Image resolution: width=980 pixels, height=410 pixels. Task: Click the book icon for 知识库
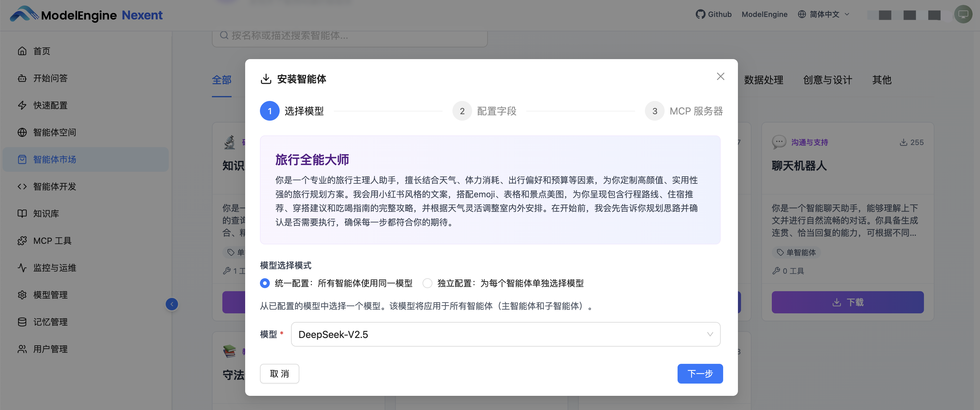[x=22, y=213]
